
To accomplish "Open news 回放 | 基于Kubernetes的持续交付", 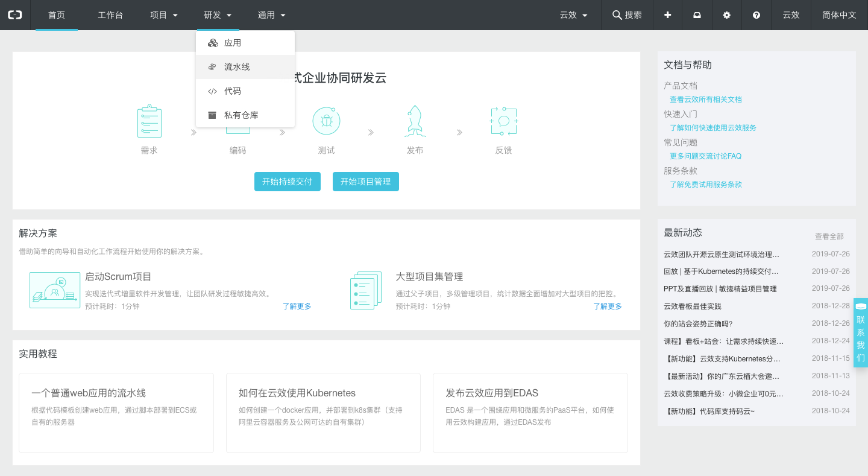I will [722, 271].
